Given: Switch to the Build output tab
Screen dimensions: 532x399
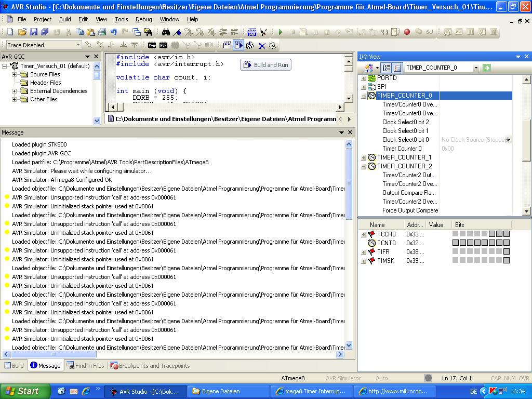Looking at the screenshot, I should coord(14,365).
